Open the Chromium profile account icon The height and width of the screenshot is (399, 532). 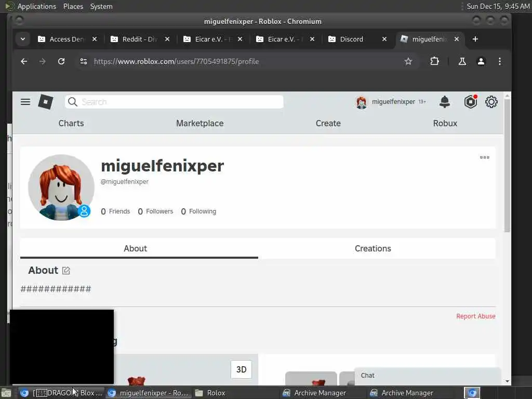[x=481, y=61]
